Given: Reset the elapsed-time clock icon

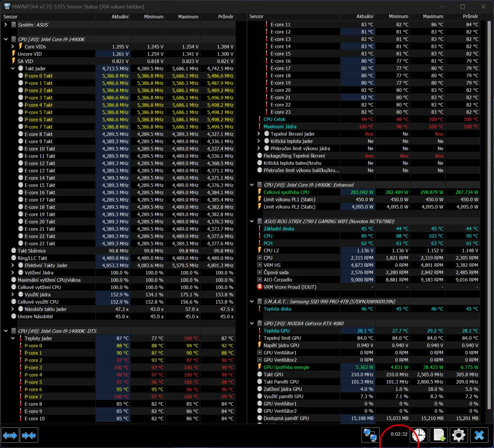Looking at the screenshot, I should click(419, 436).
